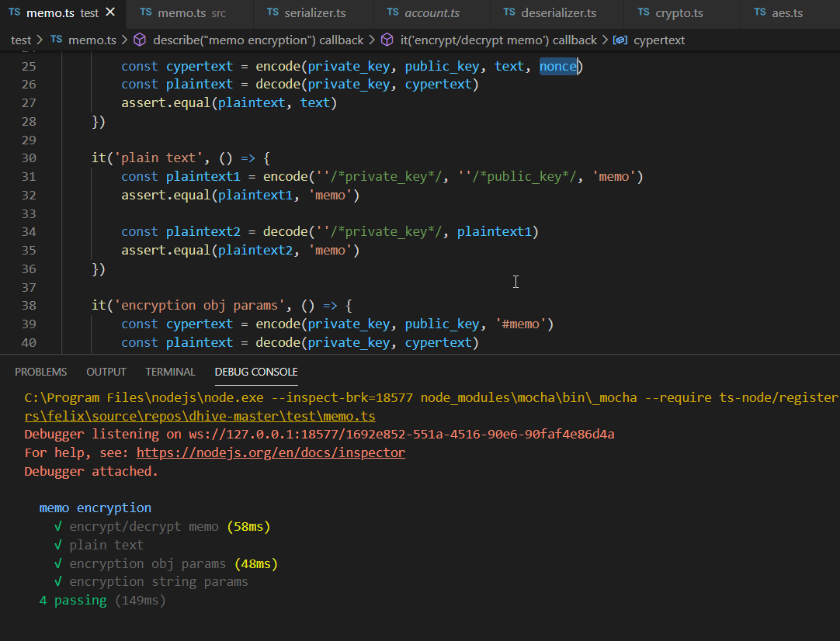Open the serializer.ts tab
Viewport: 840px width, 641px height.
314,13
